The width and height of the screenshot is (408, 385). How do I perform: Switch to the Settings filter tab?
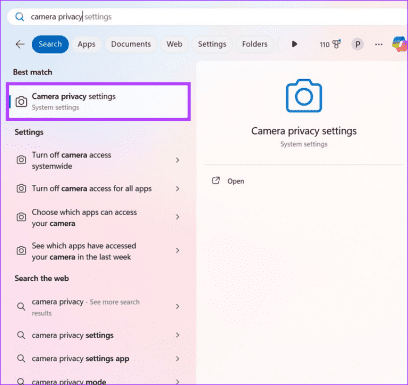(212, 44)
